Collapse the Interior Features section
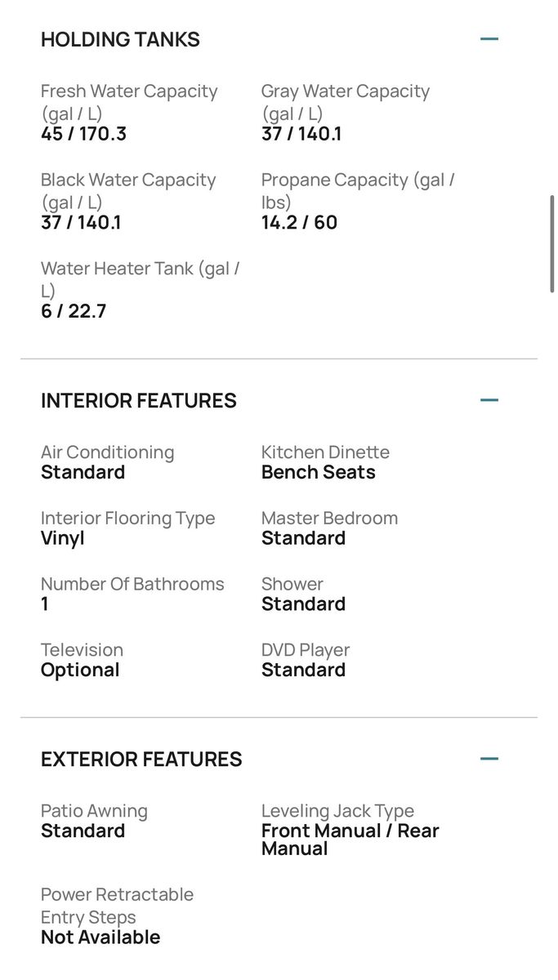The image size is (558, 980). pyautogui.click(x=489, y=400)
